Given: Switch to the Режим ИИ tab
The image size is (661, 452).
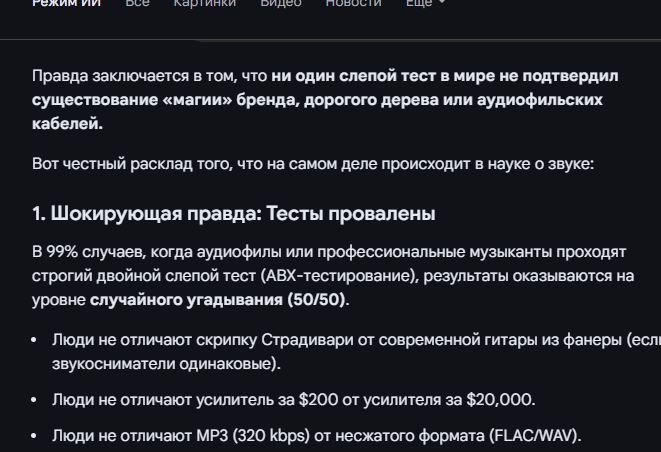Looking at the screenshot, I should click(x=66, y=4).
